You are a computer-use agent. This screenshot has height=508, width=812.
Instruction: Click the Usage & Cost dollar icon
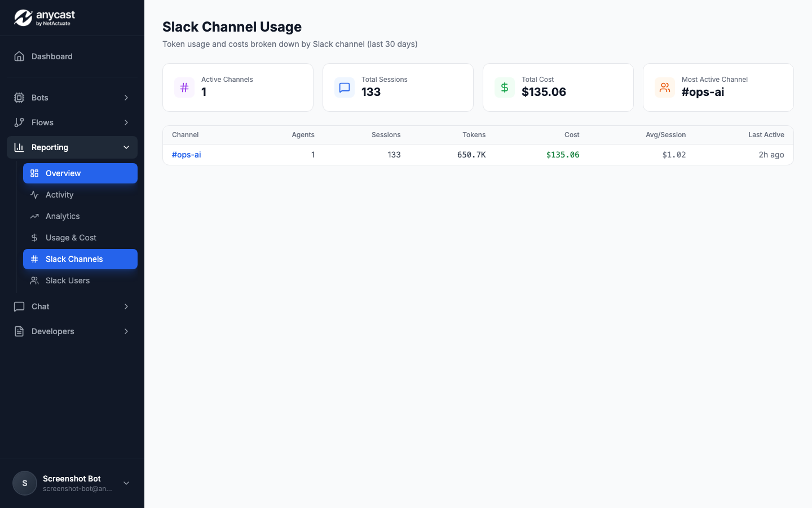34,238
